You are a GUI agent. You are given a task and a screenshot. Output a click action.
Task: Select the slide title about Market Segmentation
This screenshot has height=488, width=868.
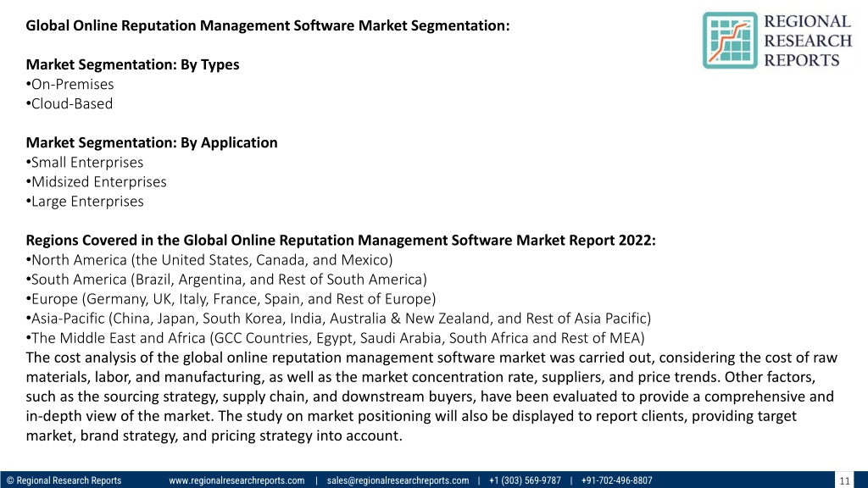tap(267, 25)
